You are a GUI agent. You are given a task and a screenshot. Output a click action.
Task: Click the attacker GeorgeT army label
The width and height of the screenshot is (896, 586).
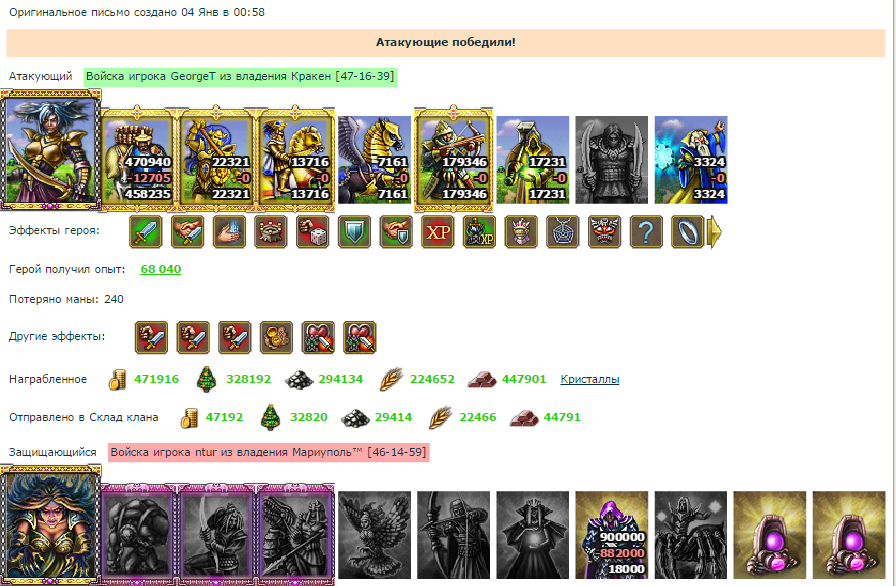coord(240,77)
